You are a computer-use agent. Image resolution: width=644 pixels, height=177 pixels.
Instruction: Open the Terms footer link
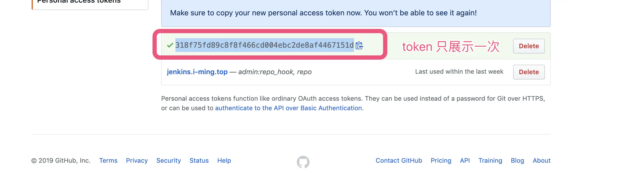108,161
